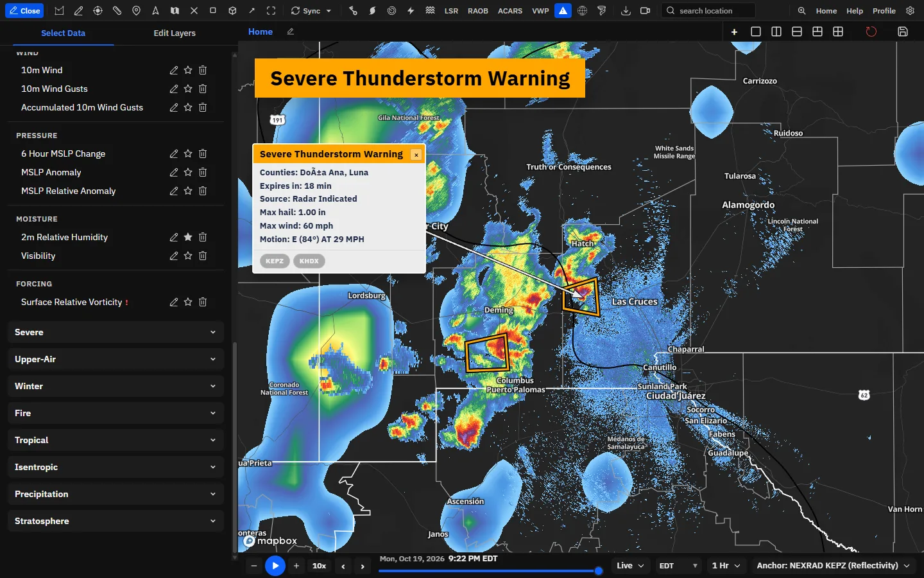Screen dimensions: 924x578
Task: Click the search location field
Action: pos(707,11)
